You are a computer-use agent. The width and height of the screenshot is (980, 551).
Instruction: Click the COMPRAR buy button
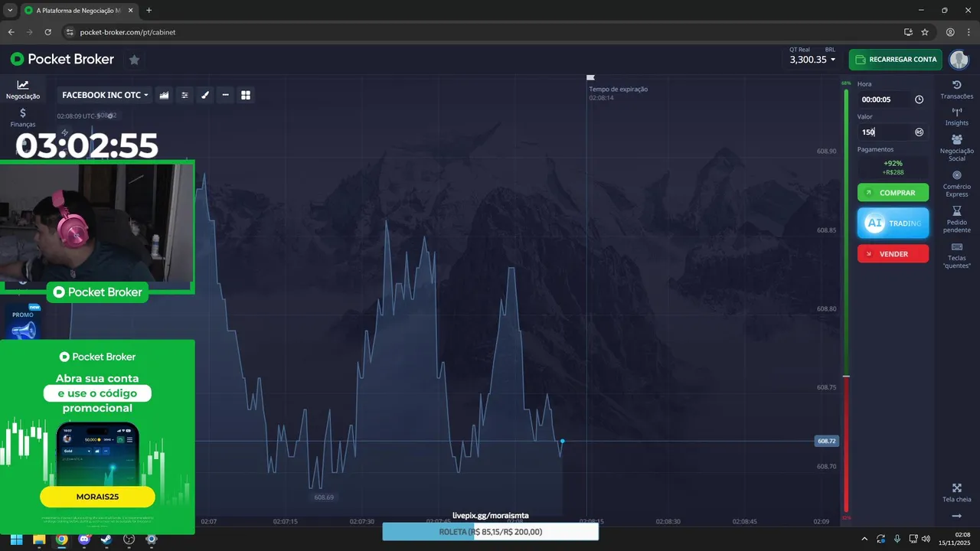(893, 193)
